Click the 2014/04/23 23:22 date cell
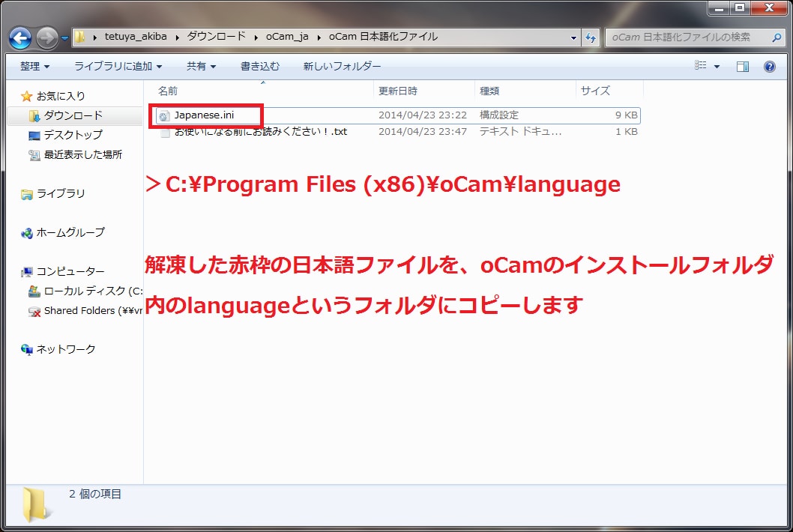793x532 pixels. pyautogui.click(x=422, y=115)
